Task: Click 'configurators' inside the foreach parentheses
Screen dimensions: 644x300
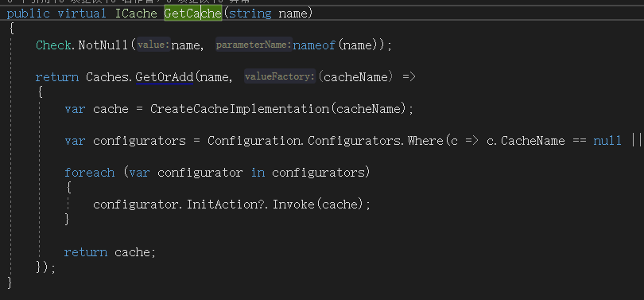Action: [318, 173]
